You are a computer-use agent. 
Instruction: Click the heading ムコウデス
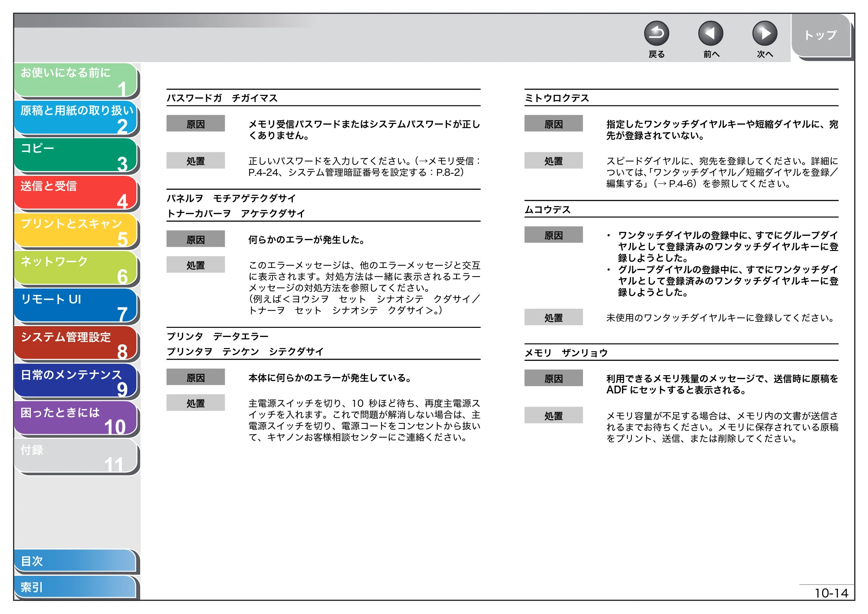tap(548, 210)
